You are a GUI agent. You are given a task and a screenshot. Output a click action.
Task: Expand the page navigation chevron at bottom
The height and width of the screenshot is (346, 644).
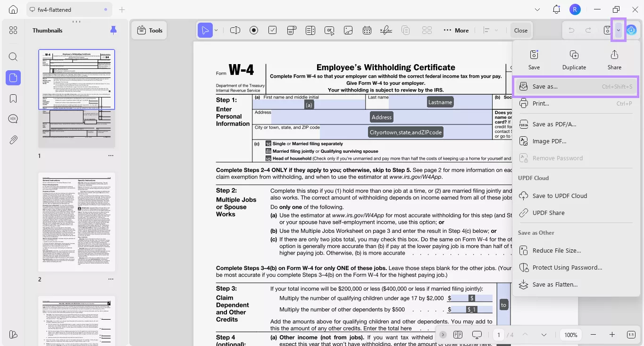click(443, 335)
